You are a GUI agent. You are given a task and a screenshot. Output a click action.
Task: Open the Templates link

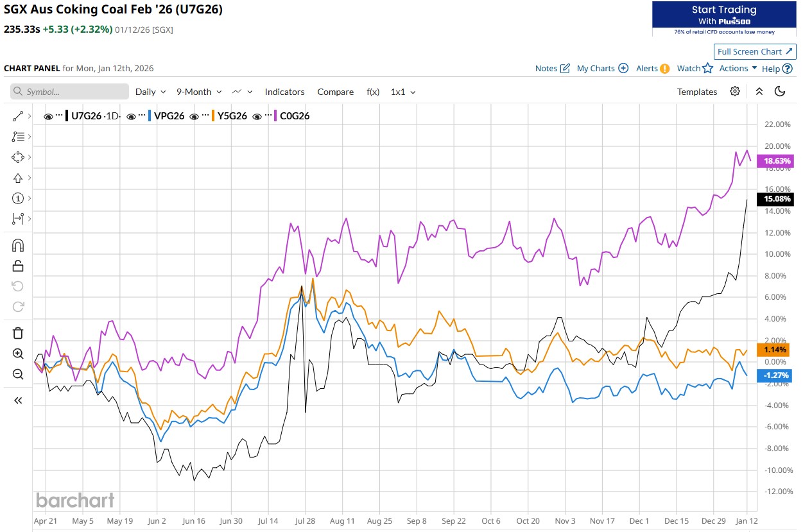click(x=696, y=92)
